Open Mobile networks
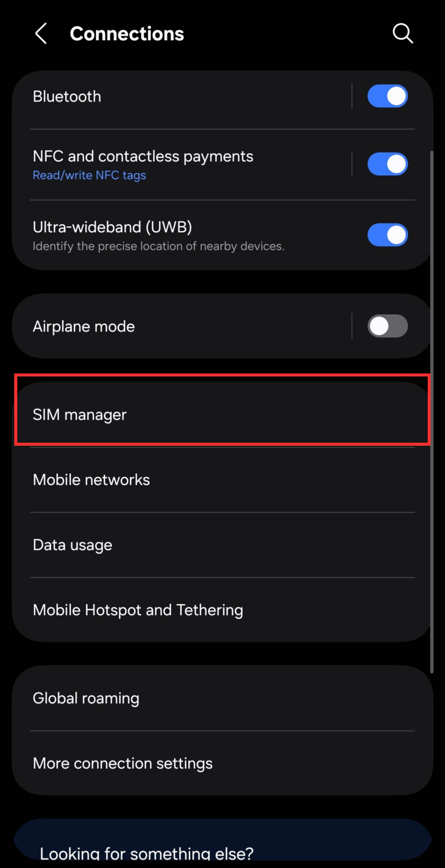Viewport: 445px width, 868px height. click(x=222, y=480)
